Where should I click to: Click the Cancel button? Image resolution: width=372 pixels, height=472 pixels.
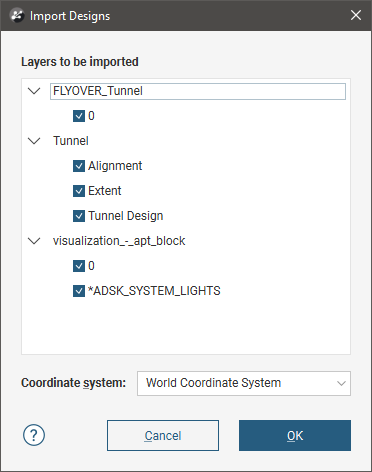[x=163, y=435]
